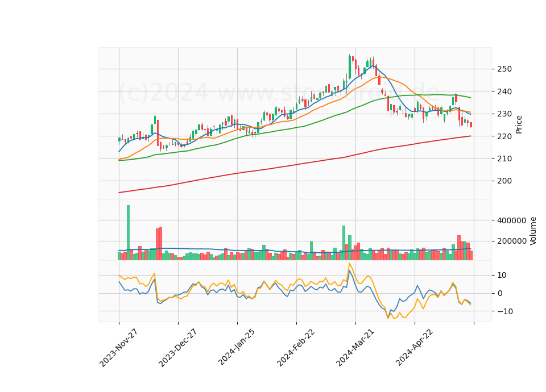The width and height of the screenshot is (546, 392).
Task: Click the 2024-Feb-22 date label
Action: click(x=296, y=348)
